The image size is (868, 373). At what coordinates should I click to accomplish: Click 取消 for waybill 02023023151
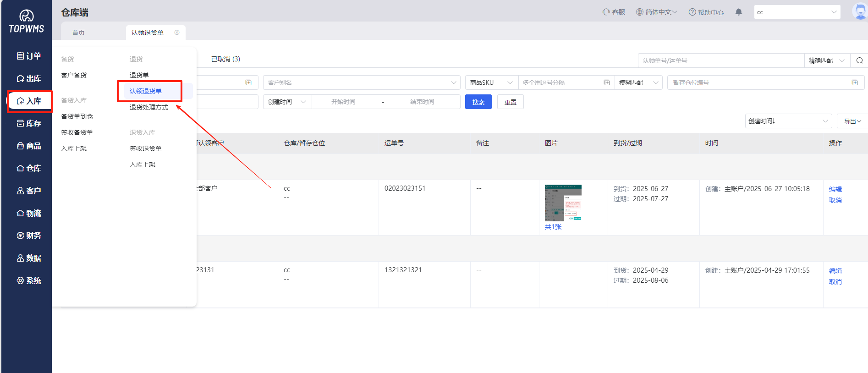click(835, 200)
